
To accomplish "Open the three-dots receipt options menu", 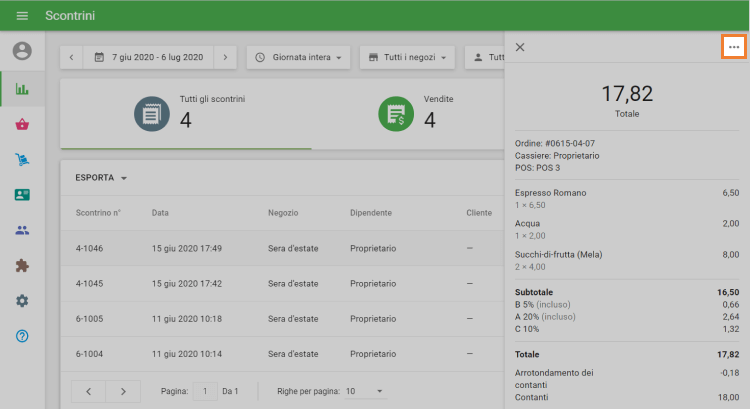I will point(734,47).
